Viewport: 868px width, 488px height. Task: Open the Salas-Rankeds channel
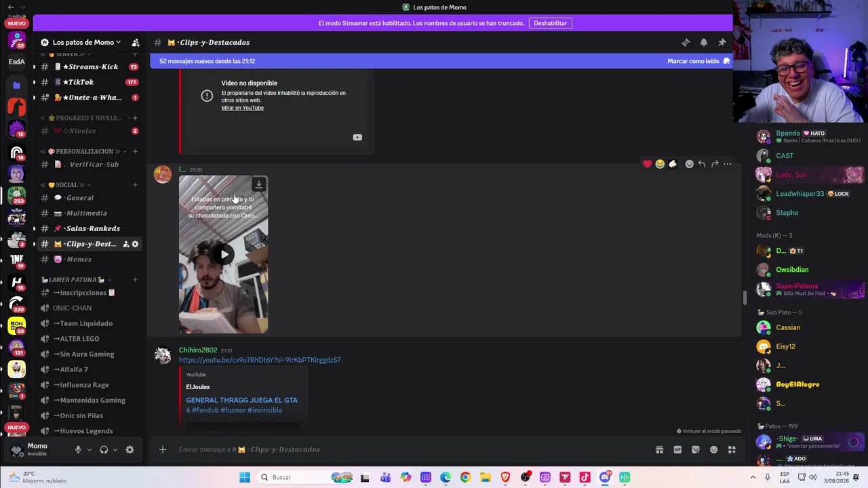[89, 228]
